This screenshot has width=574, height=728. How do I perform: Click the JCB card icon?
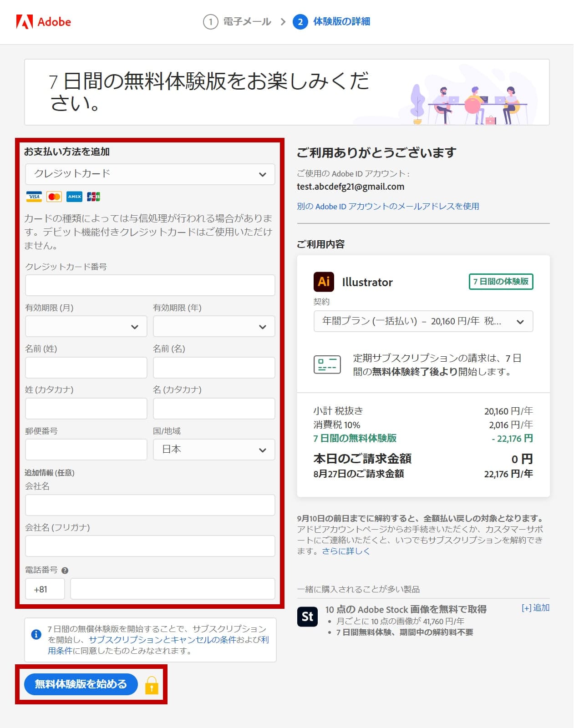[93, 197]
